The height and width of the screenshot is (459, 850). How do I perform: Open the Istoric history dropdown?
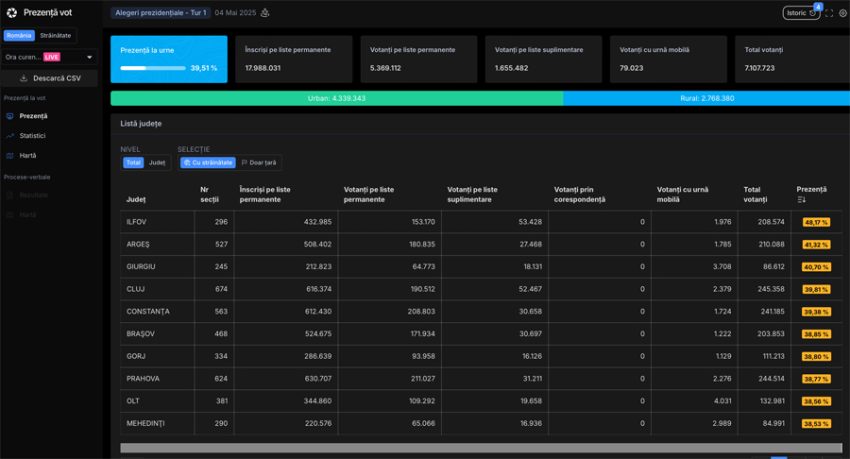click(x=801, y=13)
